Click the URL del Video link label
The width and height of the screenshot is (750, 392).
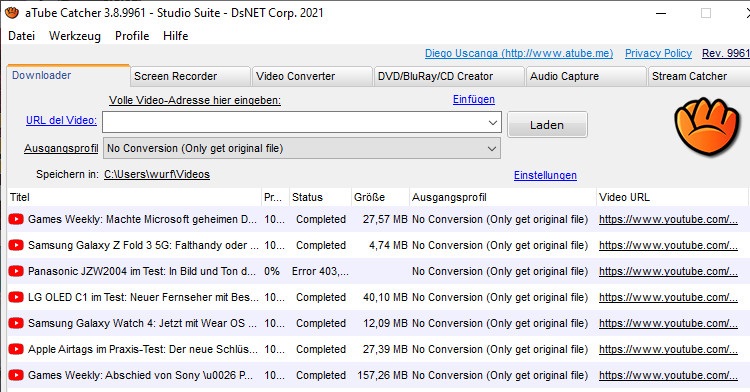click(x=61, y=120)
